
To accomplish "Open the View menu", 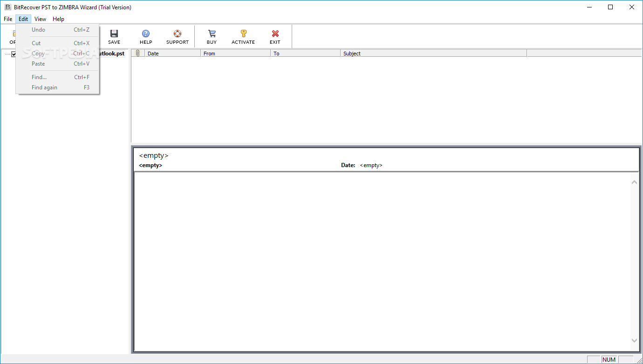I will (x=41, y=19).
